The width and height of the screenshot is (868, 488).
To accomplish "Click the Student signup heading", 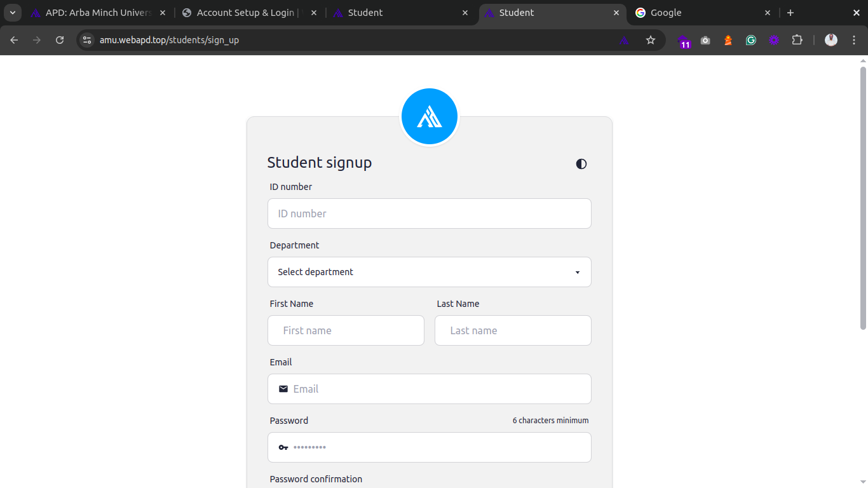I will (319, 163).
